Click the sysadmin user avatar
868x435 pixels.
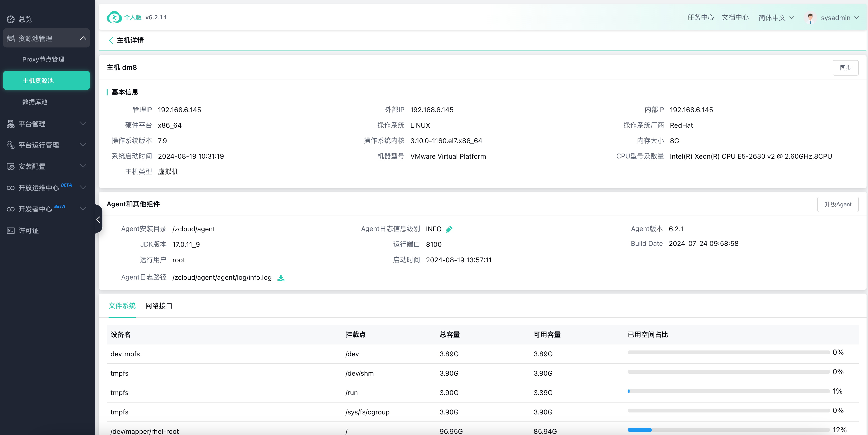(x=810, y=17)
